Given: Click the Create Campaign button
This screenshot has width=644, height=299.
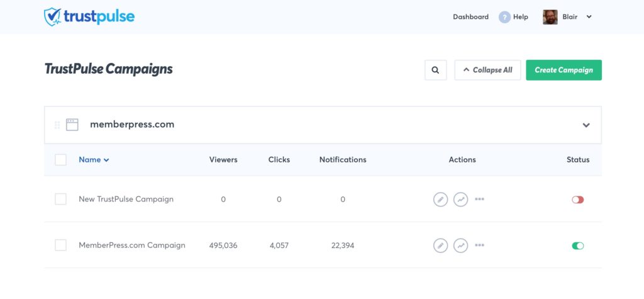Looking at the screenshot, I should pyautogui.click(x=564, y=70).
